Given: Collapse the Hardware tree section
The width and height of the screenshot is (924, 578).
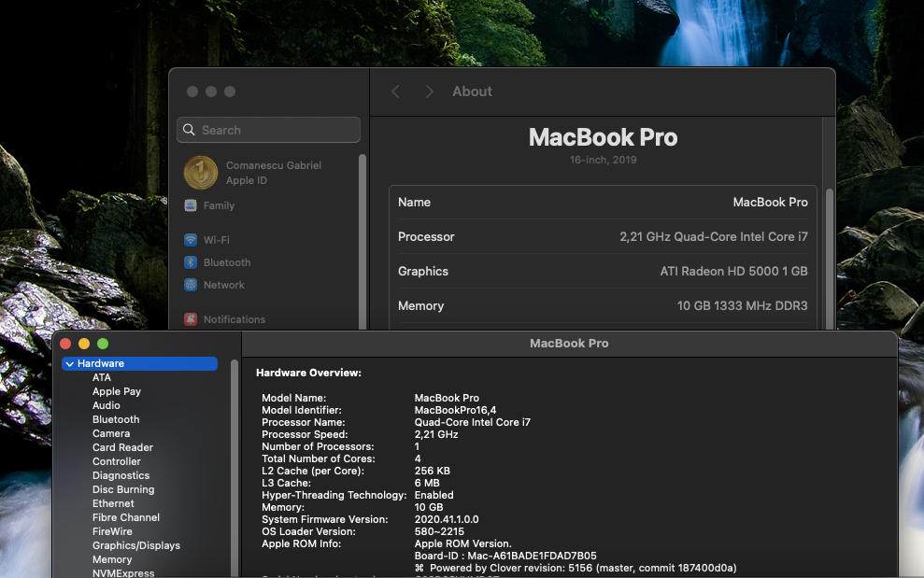Looking at the screenshot, I should [70, 363].
